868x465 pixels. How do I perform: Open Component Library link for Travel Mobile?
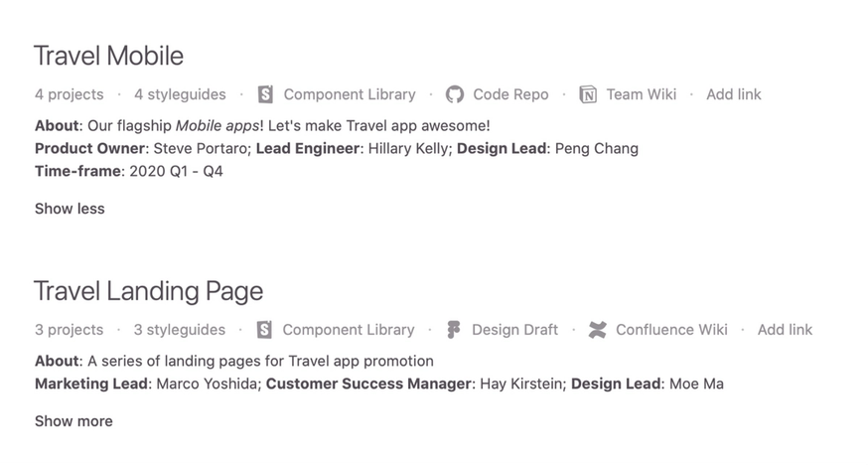350,94
